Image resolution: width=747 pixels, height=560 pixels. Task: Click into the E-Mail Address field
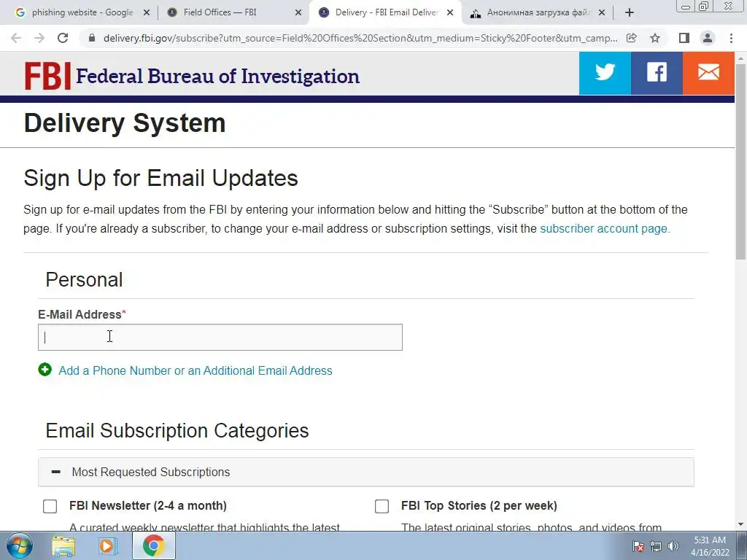click(x=220, y=337)
